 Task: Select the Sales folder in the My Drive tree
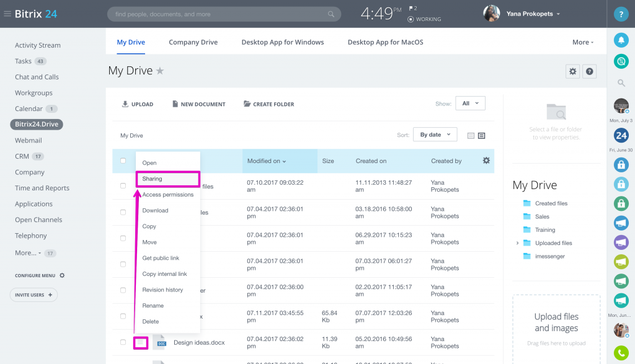click(x=542, y=216)
